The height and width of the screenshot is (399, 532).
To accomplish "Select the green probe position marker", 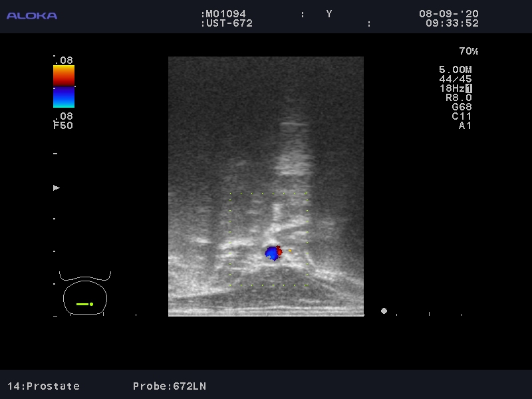I will (84, 304).
